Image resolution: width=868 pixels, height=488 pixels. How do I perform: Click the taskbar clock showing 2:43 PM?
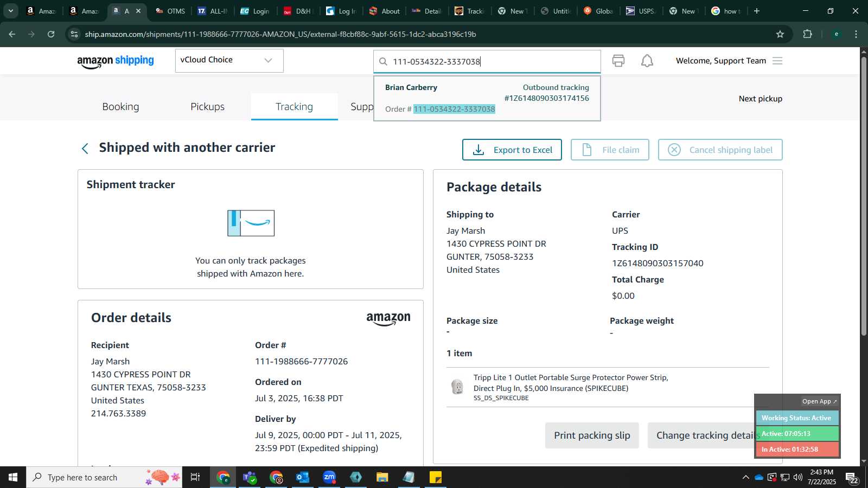coord(821,477)
